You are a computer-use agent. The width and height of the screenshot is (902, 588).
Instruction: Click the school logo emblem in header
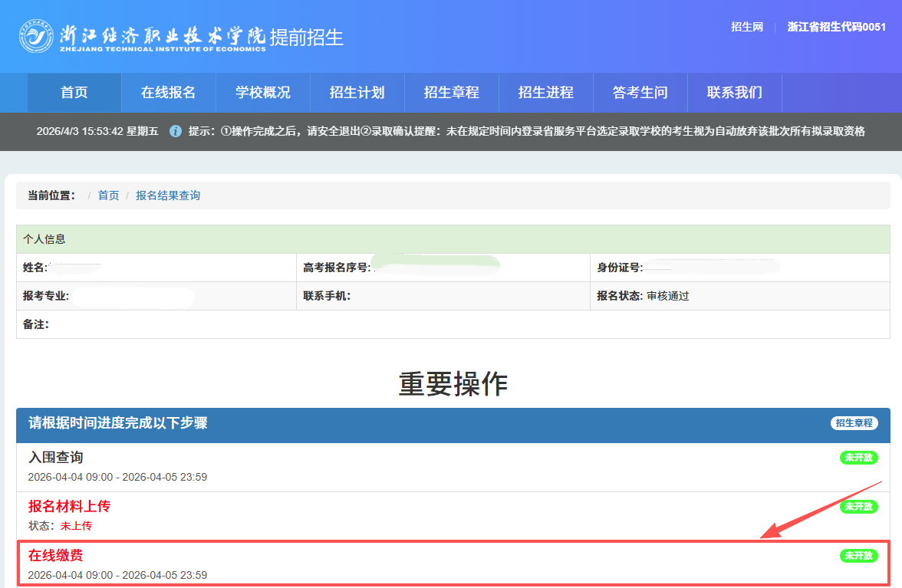(36, 36)
